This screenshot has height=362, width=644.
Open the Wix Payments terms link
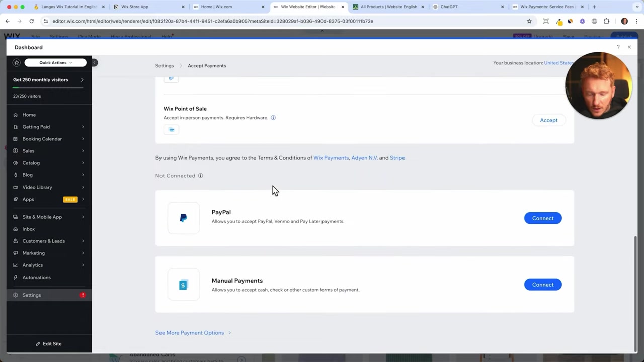tap(331, 158)
